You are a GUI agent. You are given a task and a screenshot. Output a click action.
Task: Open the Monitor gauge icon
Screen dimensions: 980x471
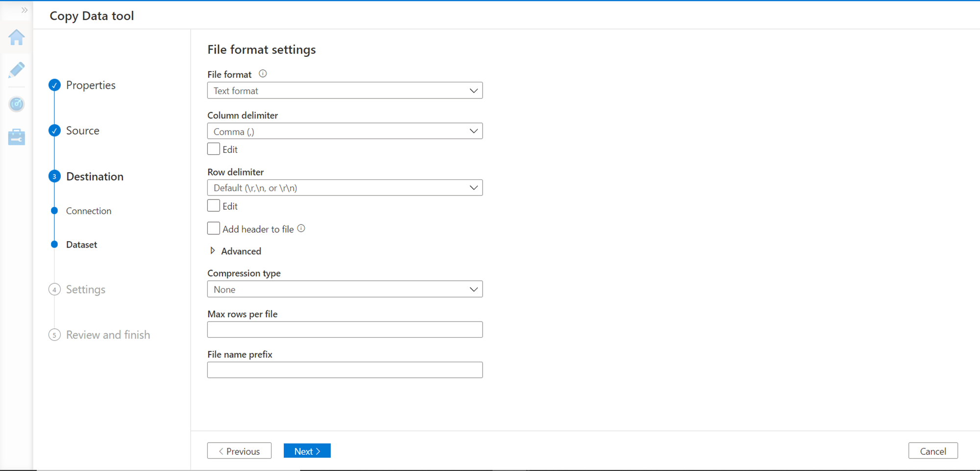(17, 104)
